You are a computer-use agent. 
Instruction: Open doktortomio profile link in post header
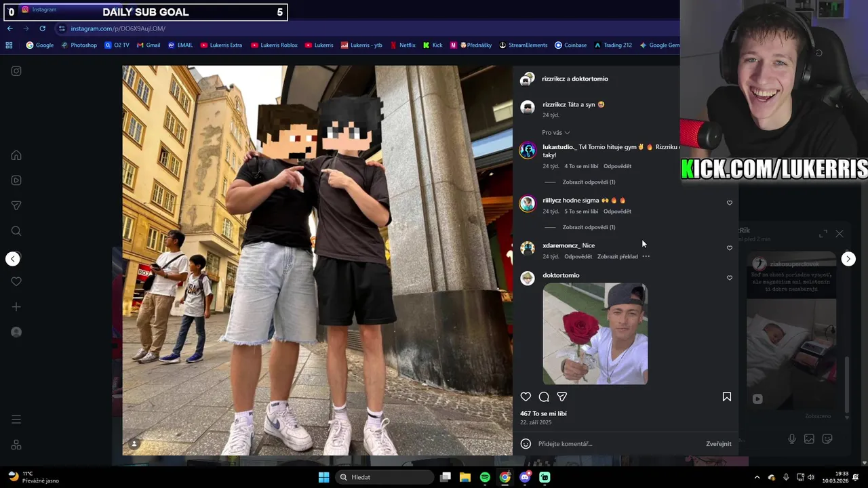(589, 79)
